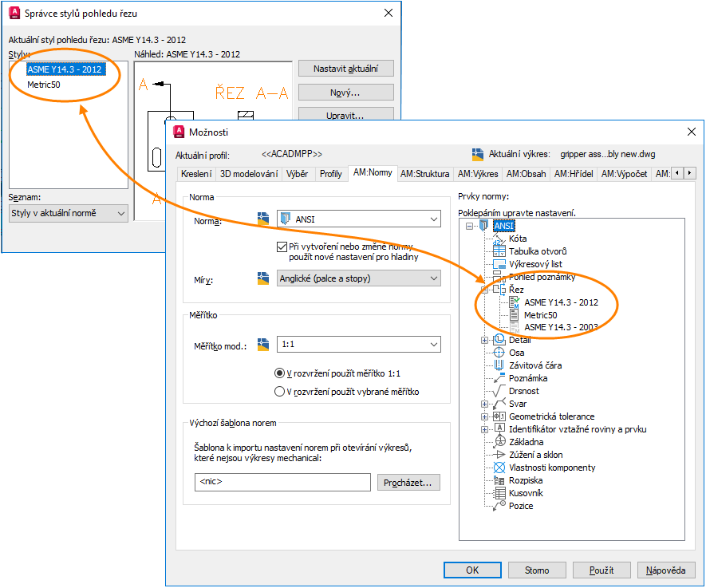Click the Rozpiska parts list icon

point(499,480)
